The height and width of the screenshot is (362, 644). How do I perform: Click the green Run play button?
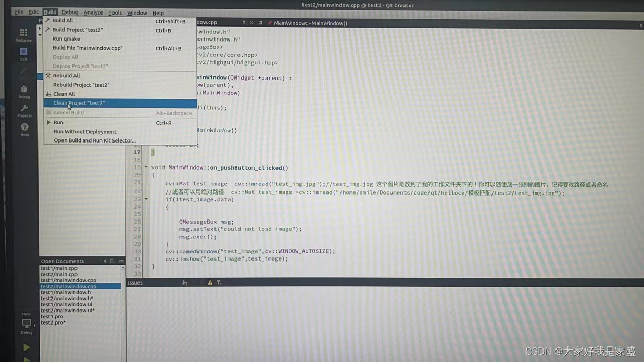(x=27, y=347)
